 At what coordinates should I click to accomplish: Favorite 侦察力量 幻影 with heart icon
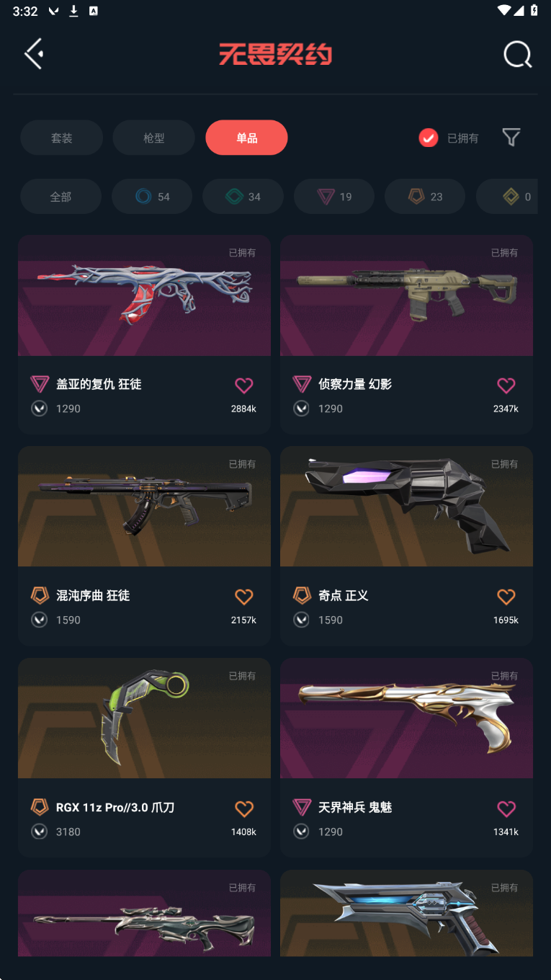coord(506,386)
